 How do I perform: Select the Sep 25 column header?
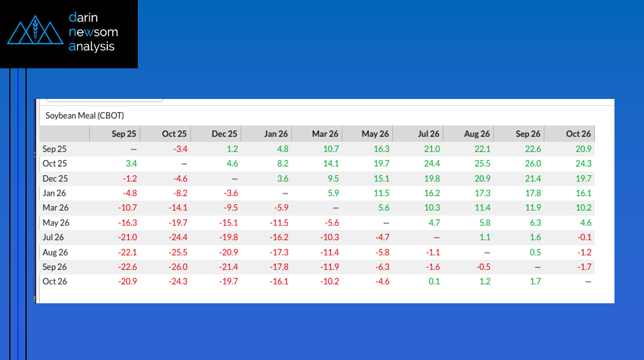click(124, 134)
